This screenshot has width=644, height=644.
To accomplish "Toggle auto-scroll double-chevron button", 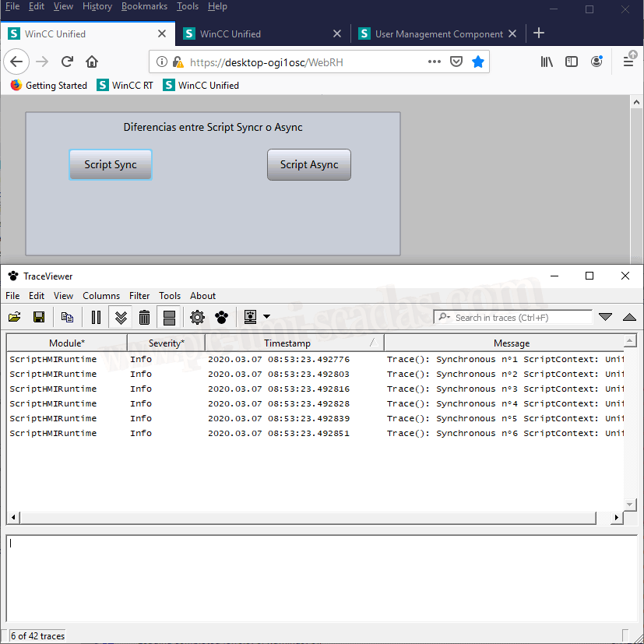I will tap(121, 317).
